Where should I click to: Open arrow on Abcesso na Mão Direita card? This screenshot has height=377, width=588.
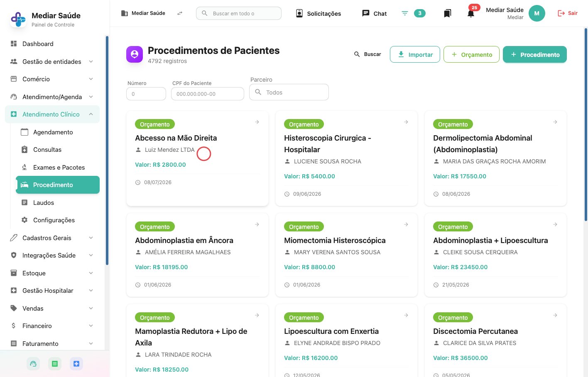point(257,122)
